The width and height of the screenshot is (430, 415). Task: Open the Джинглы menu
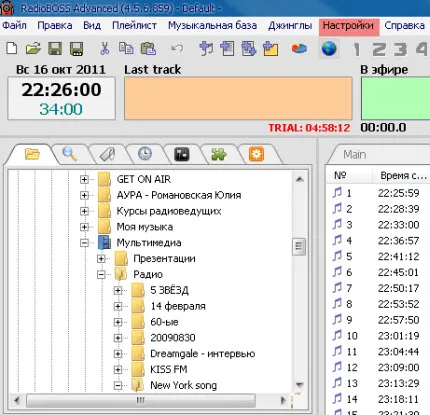[x=290, y=26]
